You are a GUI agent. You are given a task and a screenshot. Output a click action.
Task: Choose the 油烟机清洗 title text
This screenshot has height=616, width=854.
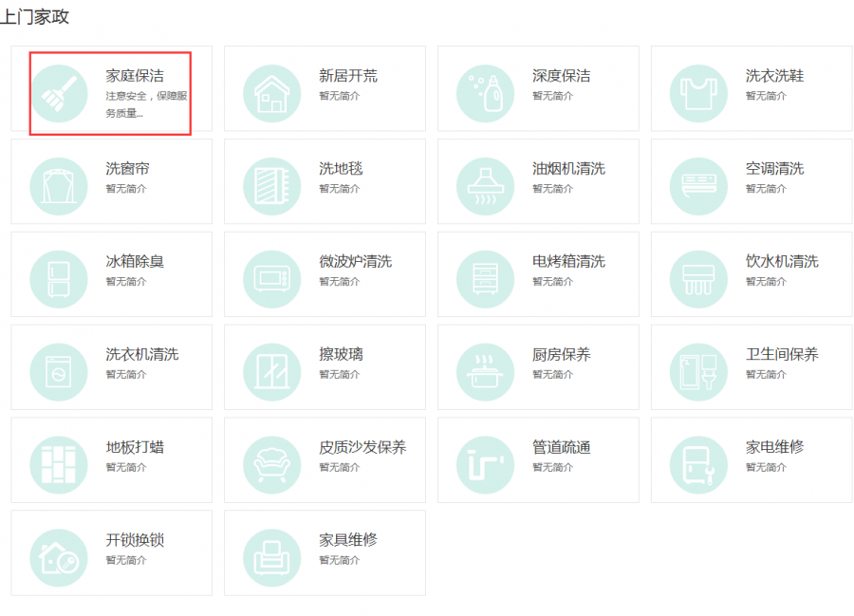coord(568,169)
